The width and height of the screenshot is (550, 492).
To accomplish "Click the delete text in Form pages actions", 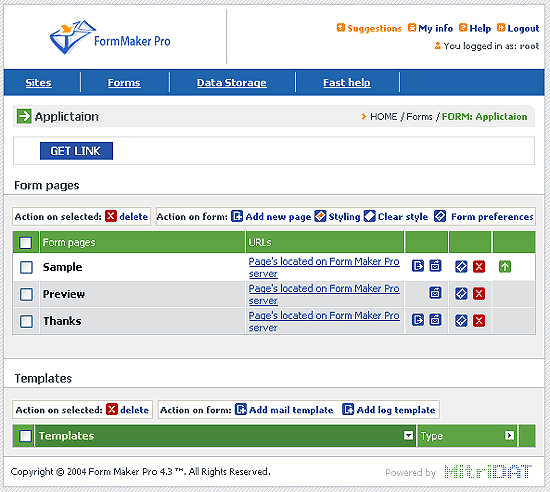I will tap(134, 217).
